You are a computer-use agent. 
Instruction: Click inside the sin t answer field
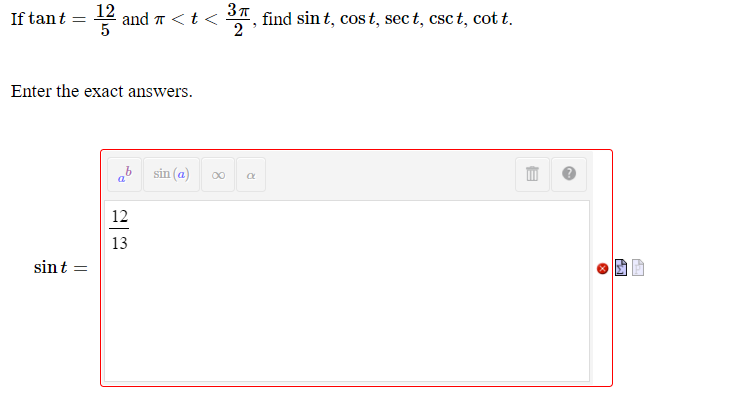point(347,291)
